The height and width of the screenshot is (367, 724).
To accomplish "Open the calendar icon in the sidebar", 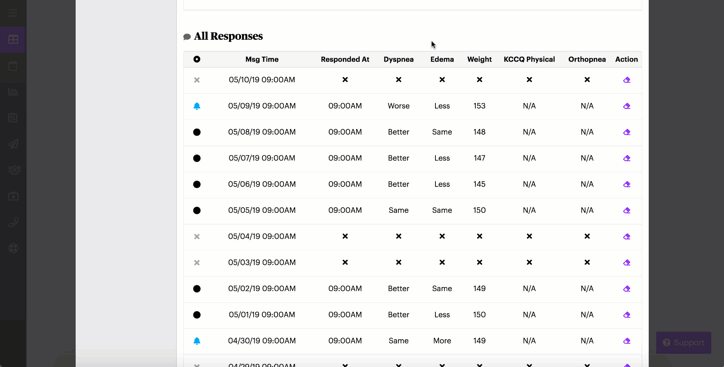I will tap(13, 66).
